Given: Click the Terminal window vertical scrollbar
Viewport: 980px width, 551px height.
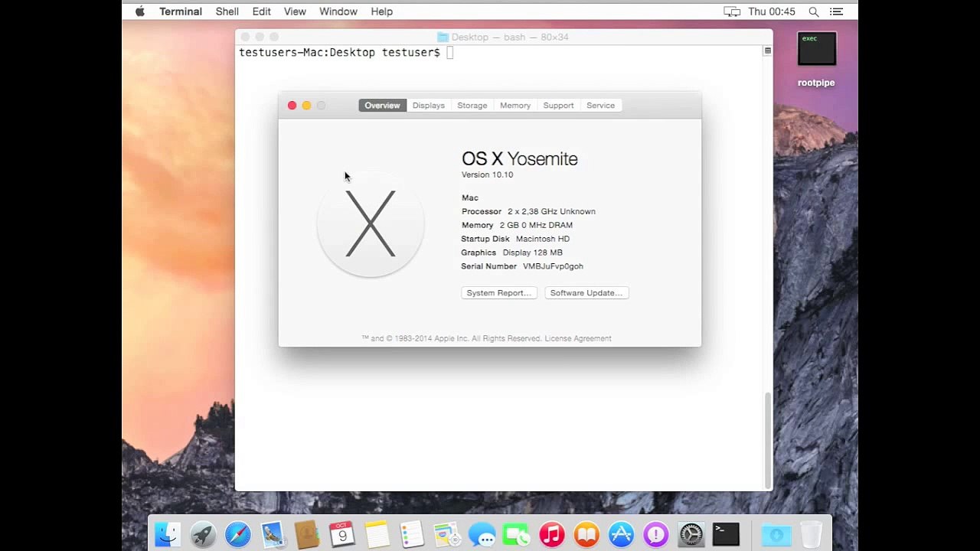Looking at the screenshot, I should [x=767, y=440].
